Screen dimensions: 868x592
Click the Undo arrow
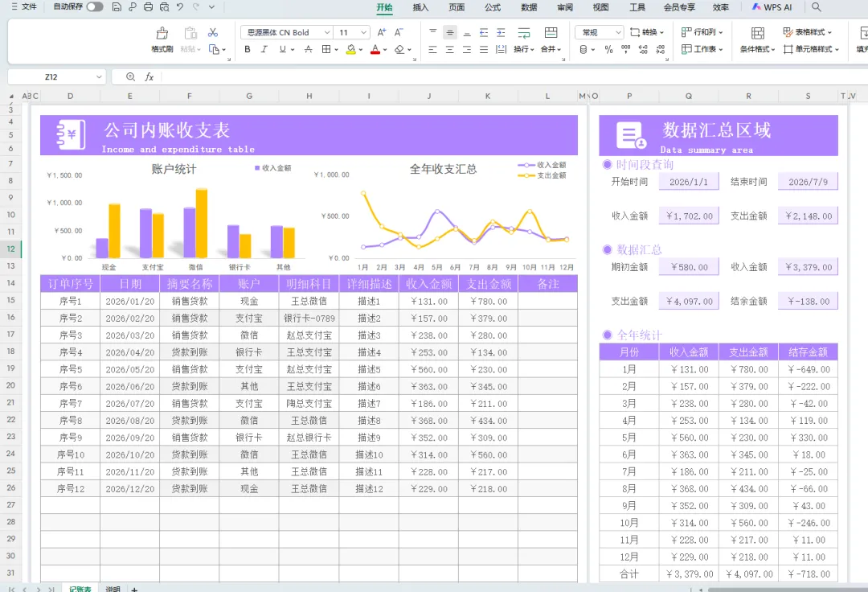(x=180, y=7)
